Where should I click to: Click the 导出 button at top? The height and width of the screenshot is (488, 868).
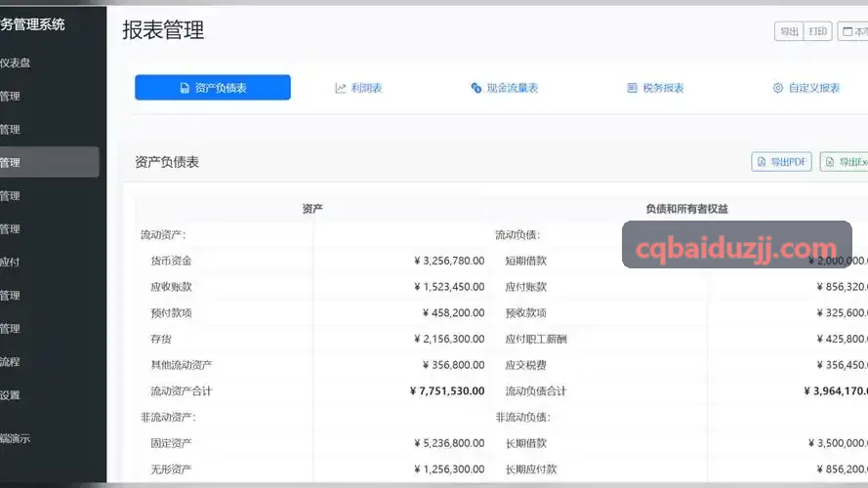(x=789, y=31)
